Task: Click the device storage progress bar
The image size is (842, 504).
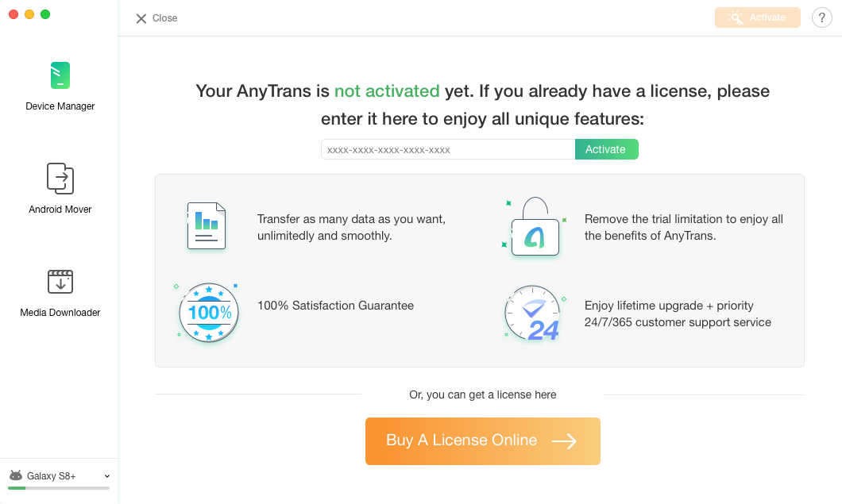Action: [59, 488]
